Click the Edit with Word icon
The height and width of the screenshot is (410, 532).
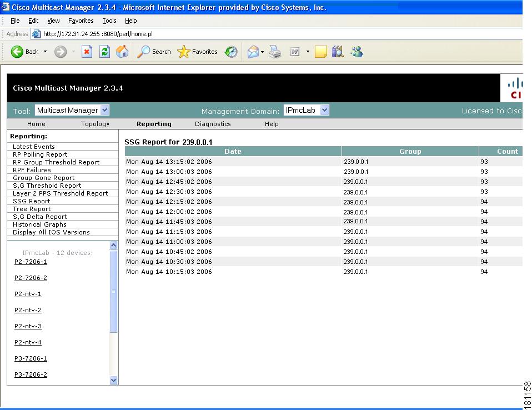pyautogui.click(x=295, y=52)
